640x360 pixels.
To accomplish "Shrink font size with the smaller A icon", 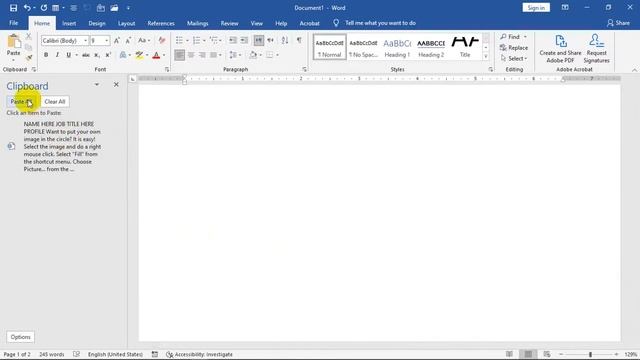I will [128, 40].
